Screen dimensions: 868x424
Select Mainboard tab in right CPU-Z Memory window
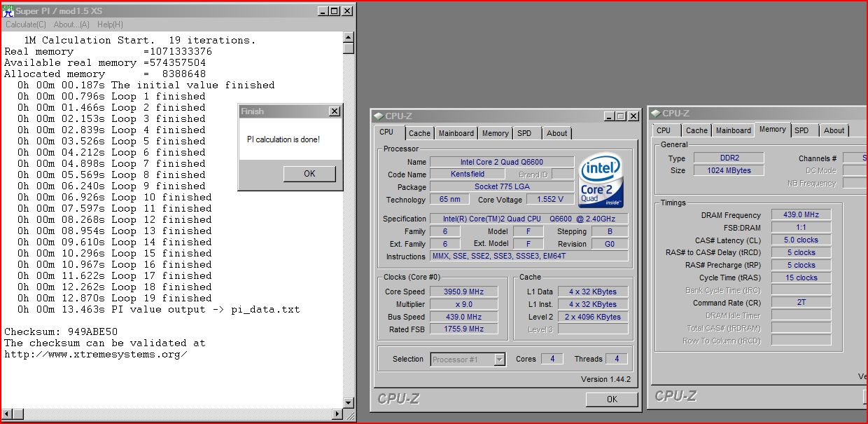click(733, 130)
